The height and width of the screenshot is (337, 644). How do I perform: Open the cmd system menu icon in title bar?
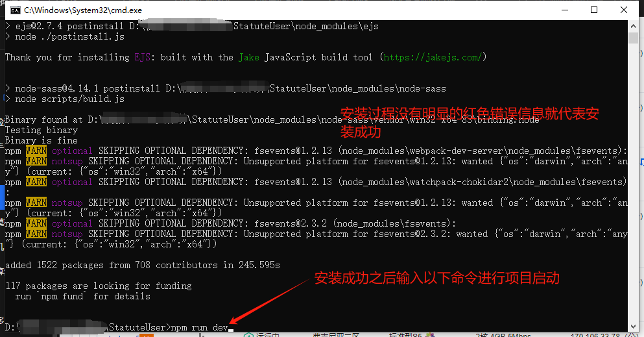(x=13, y=10)
